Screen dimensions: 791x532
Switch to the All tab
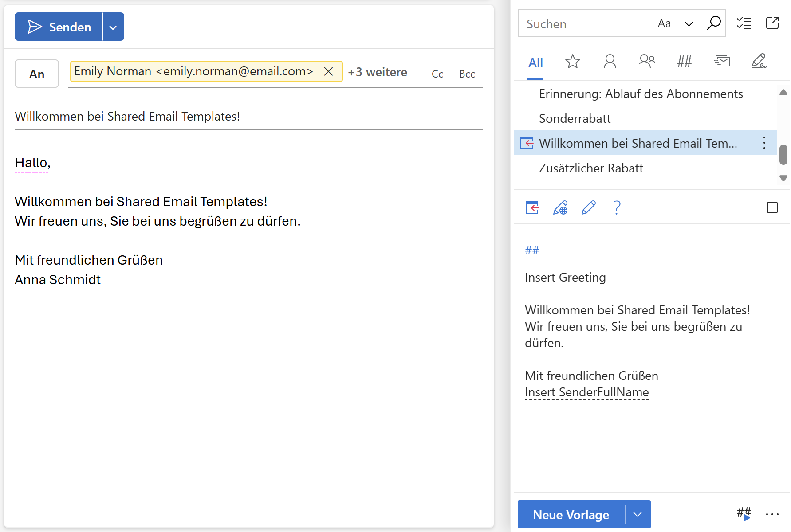(535, 63)
